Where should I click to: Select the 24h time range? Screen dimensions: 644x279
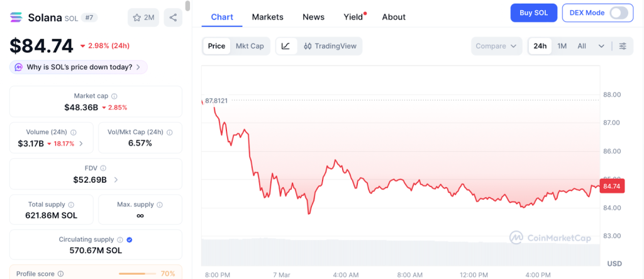[540, 46]
